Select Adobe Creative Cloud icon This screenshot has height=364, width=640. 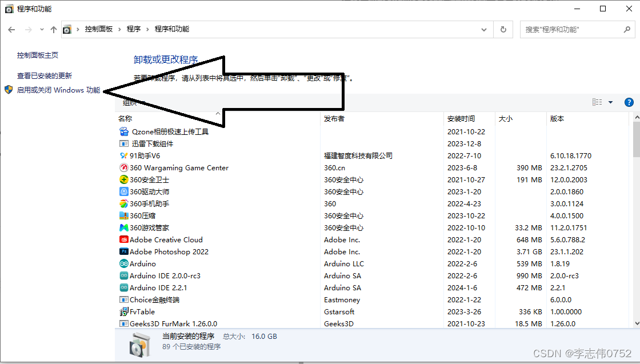click(x=123, y=239)
